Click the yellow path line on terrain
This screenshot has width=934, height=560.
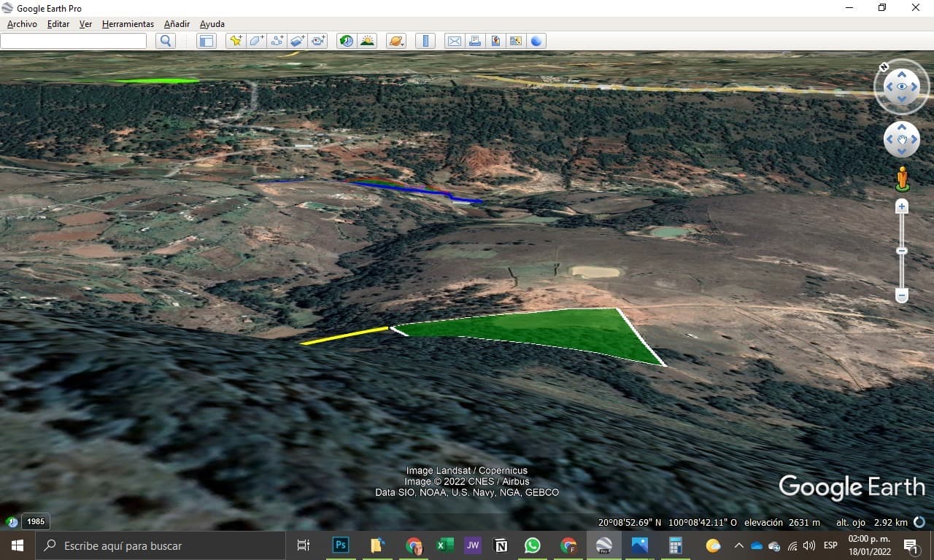pos(344,336)
